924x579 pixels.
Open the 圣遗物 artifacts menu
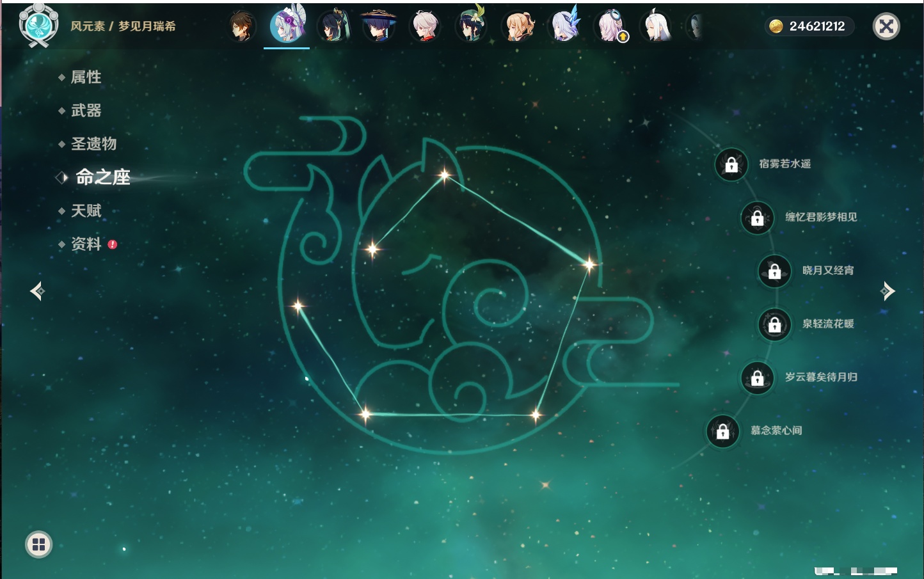pyautogui.click(x=93, y=144)
